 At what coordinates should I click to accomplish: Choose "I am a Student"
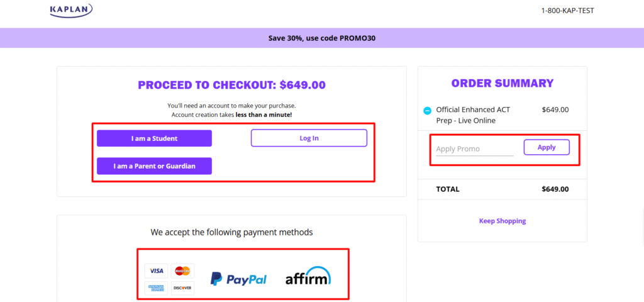coord(154,138)
